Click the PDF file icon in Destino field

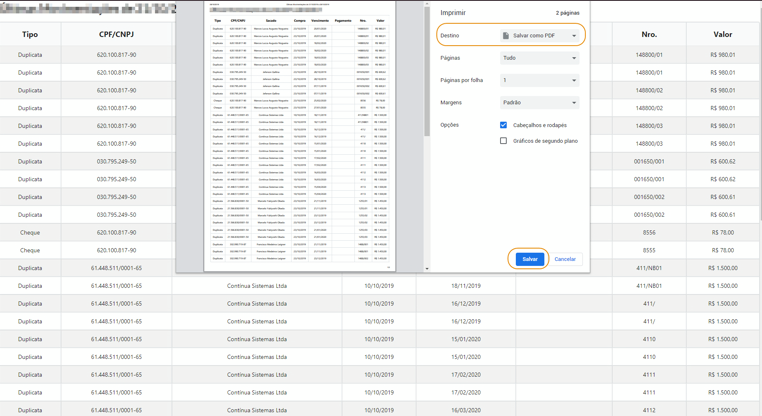tap(506, 35)
